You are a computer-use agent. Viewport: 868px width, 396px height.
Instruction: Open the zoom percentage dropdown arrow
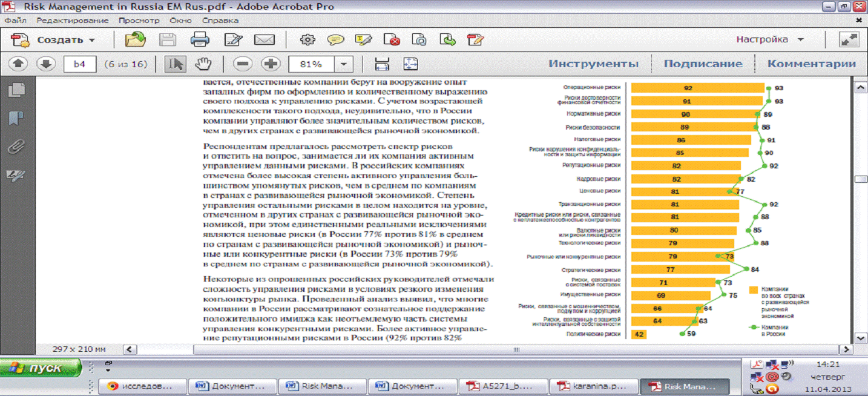(344, 64)
